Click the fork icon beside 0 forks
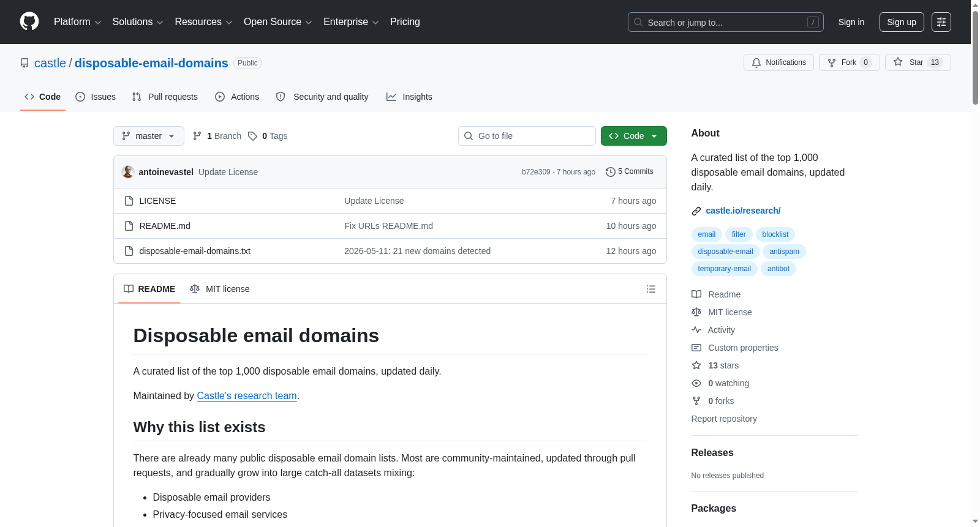Screen dimensions: 980x527 point(696,401)
